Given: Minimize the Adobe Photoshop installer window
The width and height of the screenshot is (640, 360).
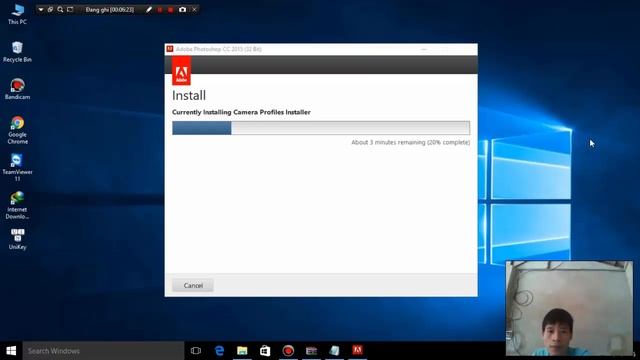Looking at the screenshot, I should [x=424, y=49].
